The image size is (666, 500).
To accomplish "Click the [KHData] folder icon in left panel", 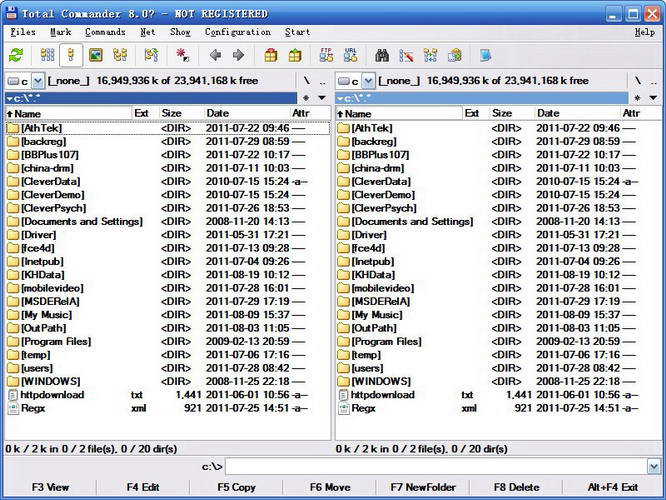I will (13, 275).
